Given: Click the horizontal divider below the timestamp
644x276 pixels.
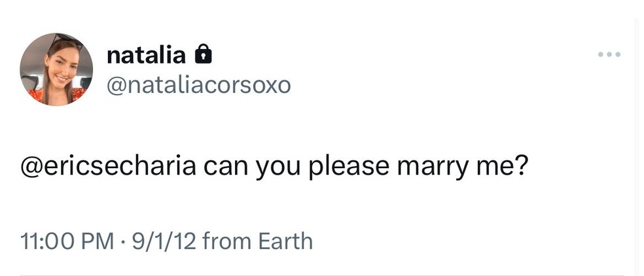Looking at the screenshot, I should pos(322,274).
